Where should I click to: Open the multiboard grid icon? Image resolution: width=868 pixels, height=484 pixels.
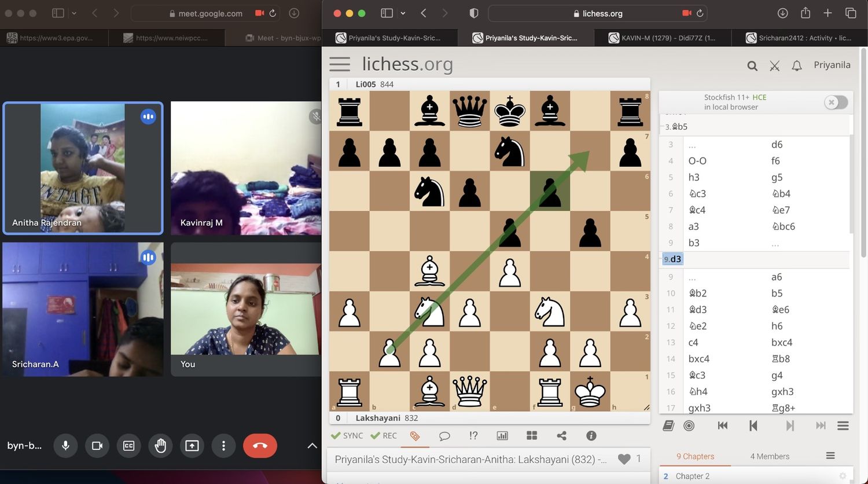click(532, 435)
